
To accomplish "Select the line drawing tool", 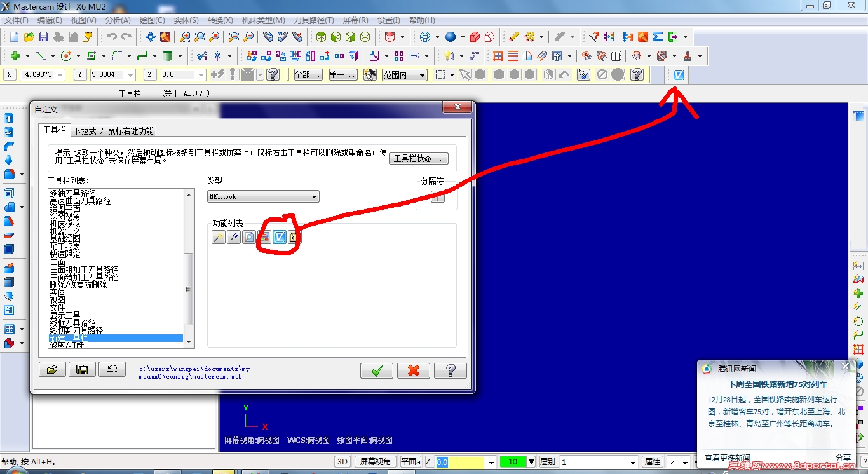I will point(41,56).
